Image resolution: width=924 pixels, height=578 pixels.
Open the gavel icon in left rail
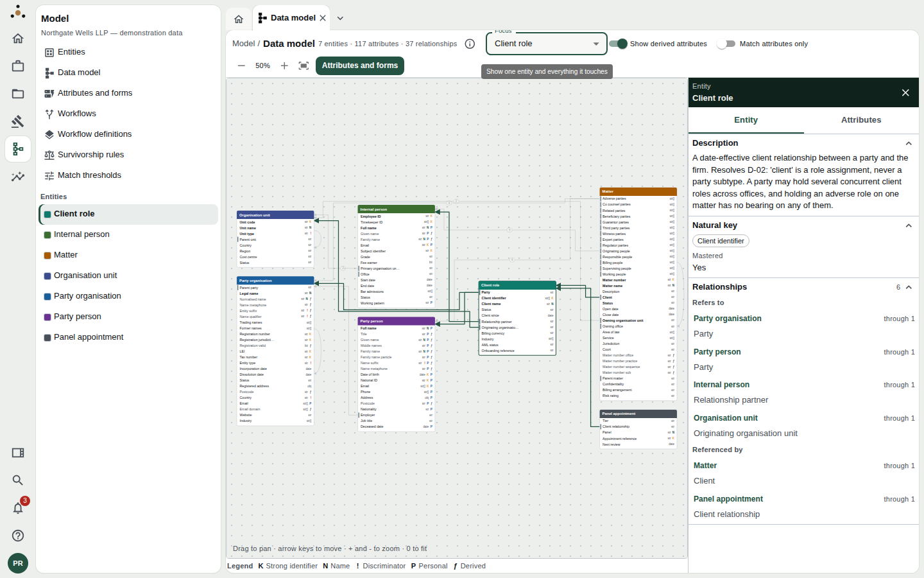pos(18,121)
